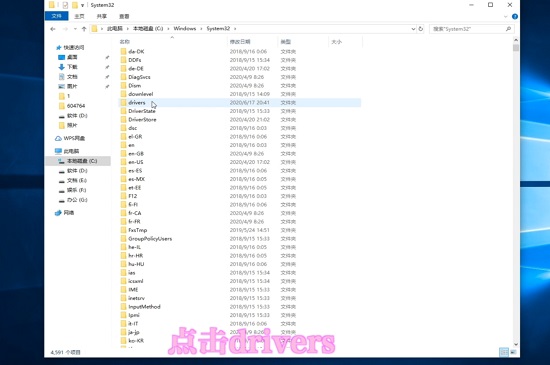Refresh the System32 folder view
Screen dimensions: 550x365
(421, 29)
